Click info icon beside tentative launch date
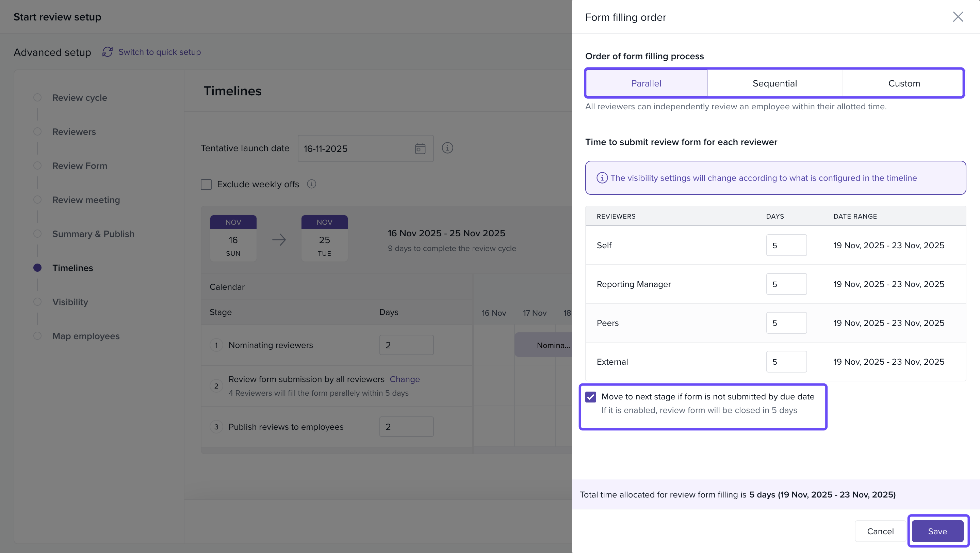This screenshot has height=553, width=980. coord(447,148)
